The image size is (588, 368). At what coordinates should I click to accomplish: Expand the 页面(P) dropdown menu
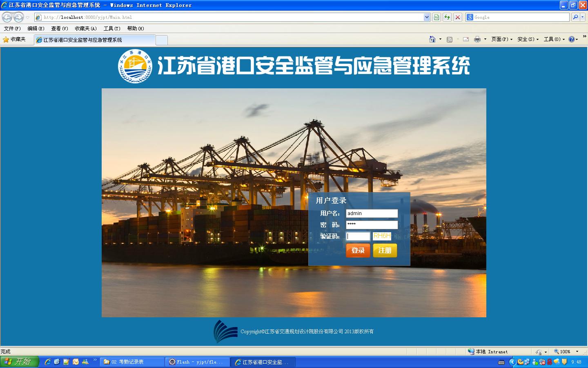coord(501,39)
